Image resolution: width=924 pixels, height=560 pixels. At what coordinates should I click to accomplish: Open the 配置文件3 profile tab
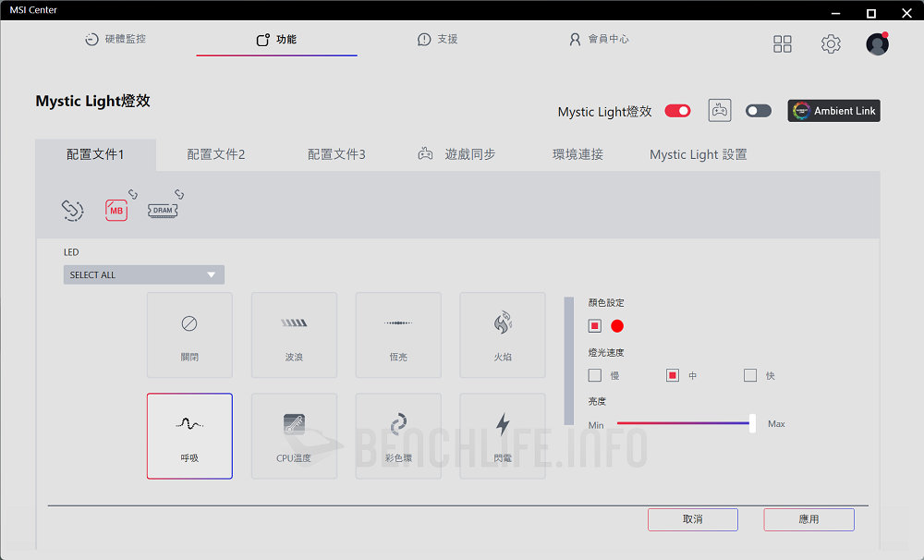pyautogui.click(x=336, y=154)
